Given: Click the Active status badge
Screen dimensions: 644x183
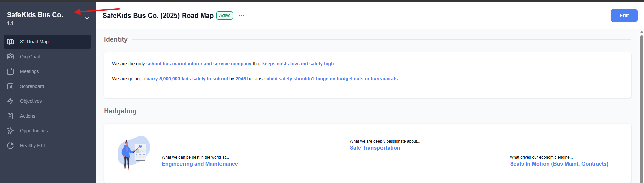Looking at the screenshot, I should pos(225,16).
